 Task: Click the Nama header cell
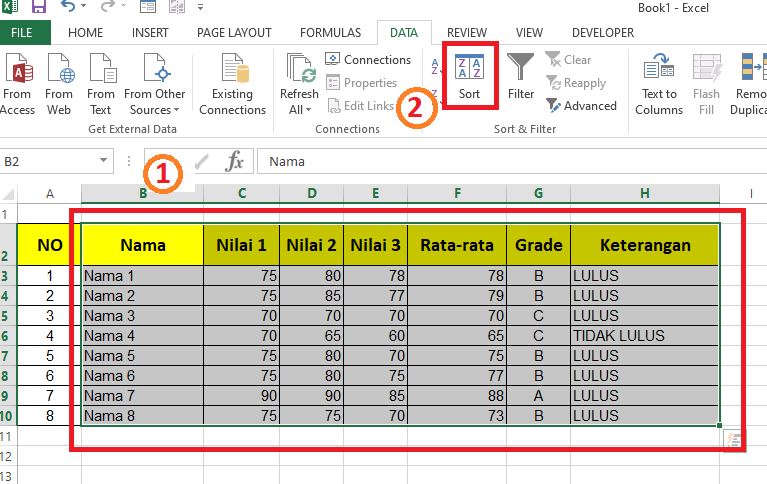(143, 245)
